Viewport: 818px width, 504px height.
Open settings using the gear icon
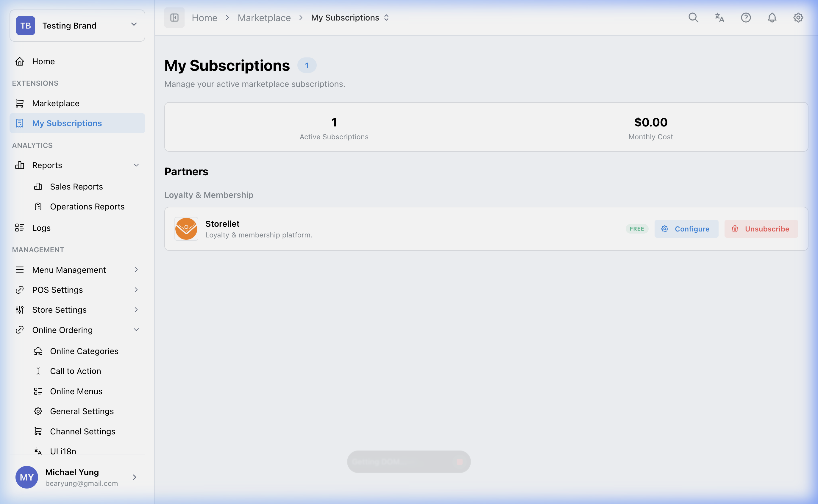click(798, 17)
